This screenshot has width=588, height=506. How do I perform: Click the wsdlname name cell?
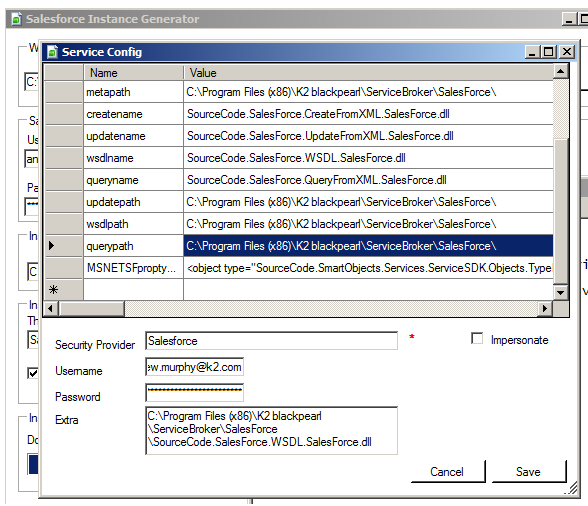pyautogui.click(x=133, y=158)
